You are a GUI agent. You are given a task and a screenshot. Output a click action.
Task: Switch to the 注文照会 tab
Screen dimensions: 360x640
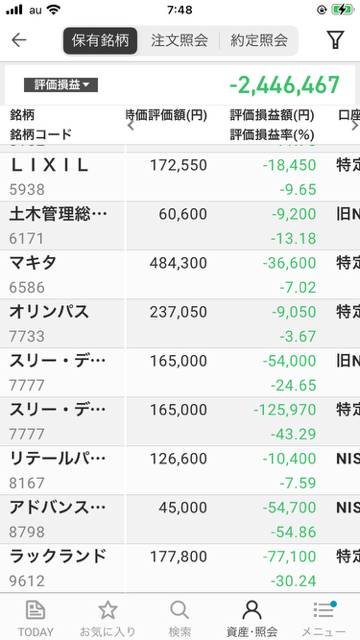179,40
